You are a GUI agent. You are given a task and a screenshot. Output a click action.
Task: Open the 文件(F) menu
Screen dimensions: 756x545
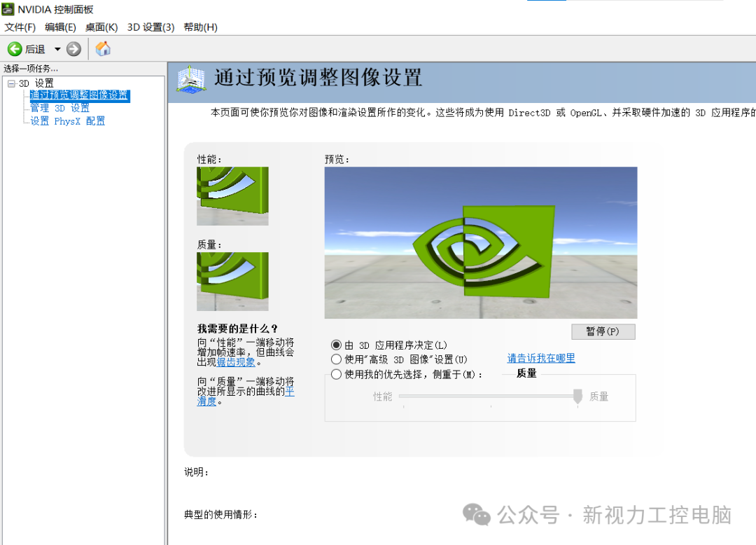click(20, 27)
